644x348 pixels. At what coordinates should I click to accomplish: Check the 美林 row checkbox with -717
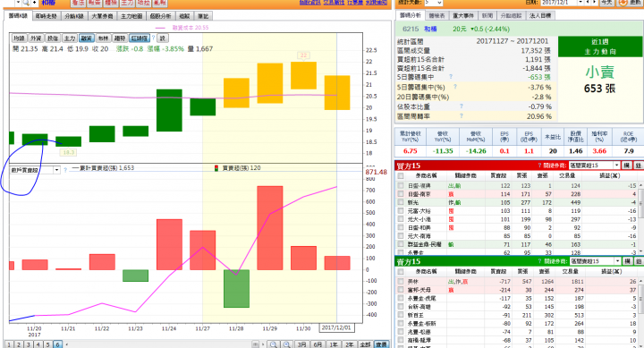point(401,282)
